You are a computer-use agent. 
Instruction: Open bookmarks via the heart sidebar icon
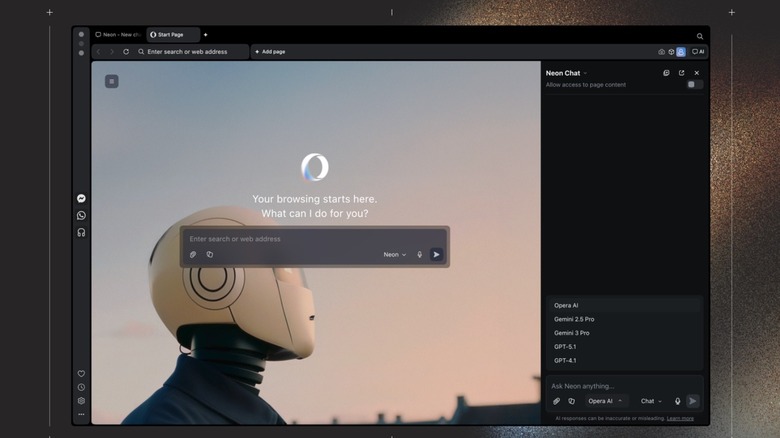(x=81, y=374)
